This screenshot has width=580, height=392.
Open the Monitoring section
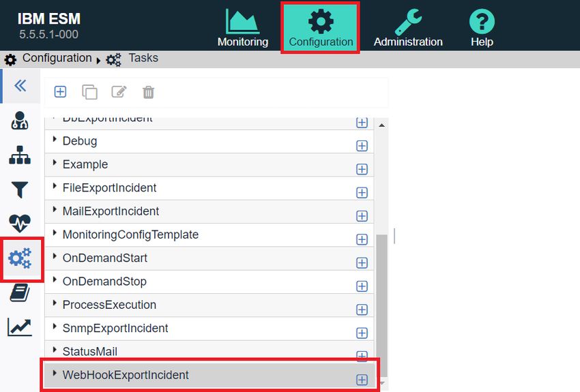(243, 28)
